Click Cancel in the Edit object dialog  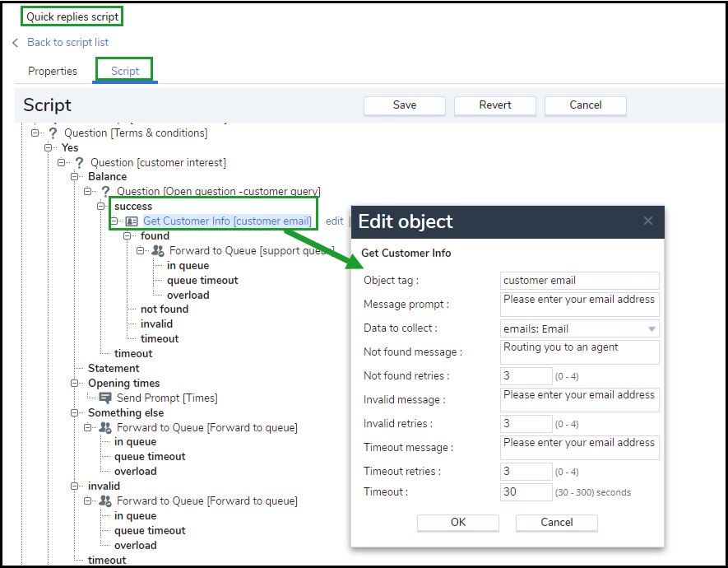pyautogui.click(x=557, y=523)
